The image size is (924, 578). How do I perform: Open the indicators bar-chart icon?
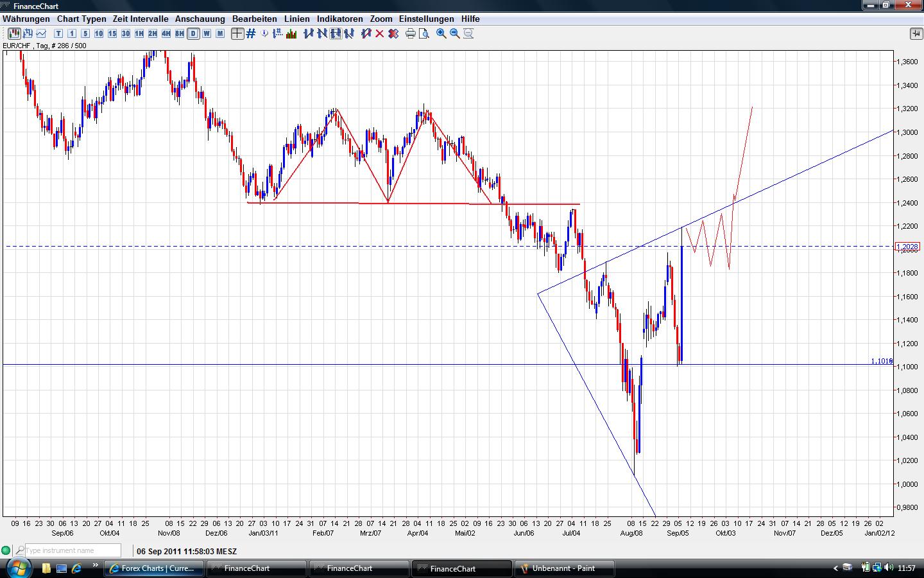[x=291, y=33]
